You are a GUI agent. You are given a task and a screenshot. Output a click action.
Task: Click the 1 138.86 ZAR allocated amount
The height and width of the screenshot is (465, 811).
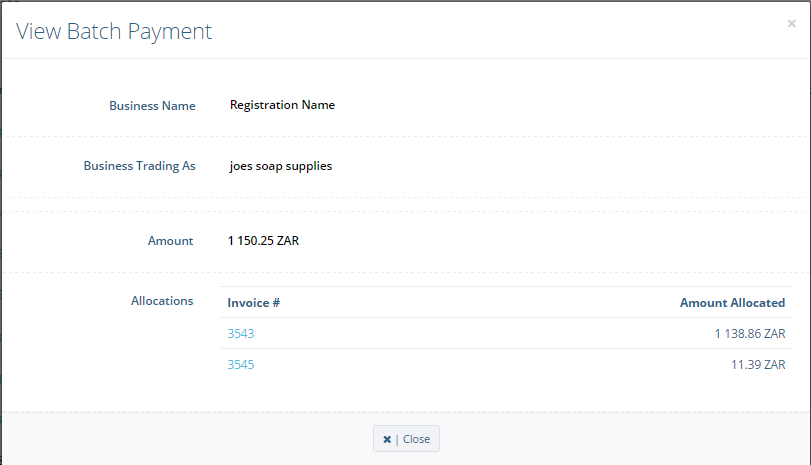coord(750,334)
